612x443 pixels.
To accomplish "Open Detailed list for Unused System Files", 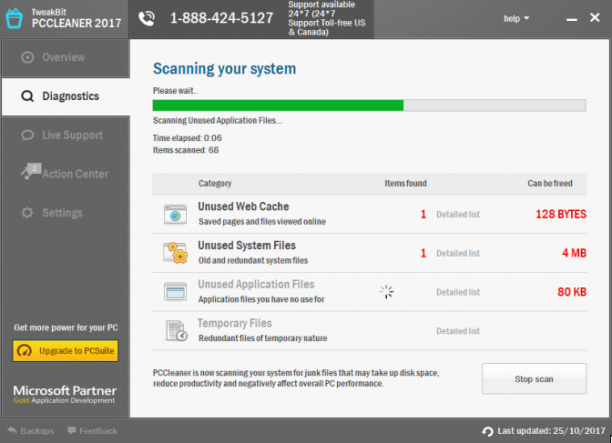I will click(458, 253).
